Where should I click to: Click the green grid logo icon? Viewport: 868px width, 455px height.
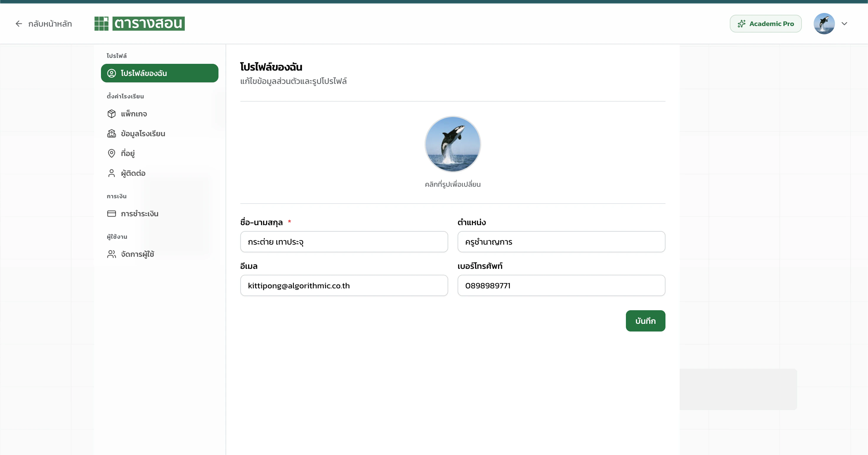101,24
